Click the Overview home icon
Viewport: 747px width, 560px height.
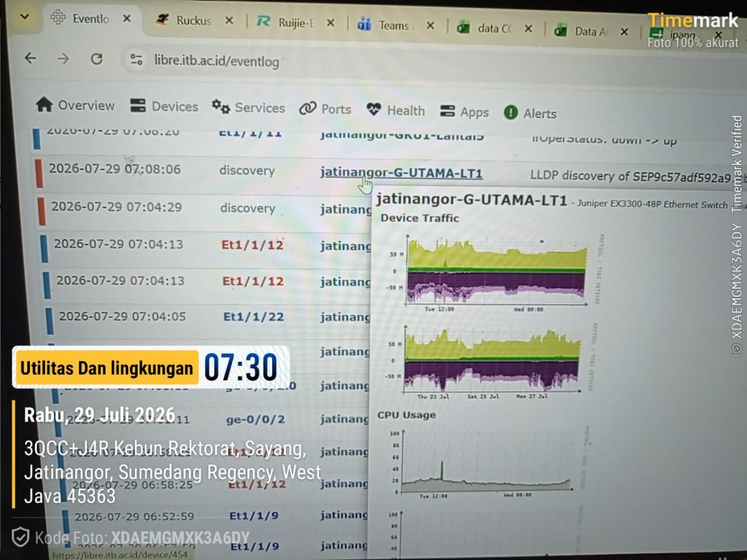[44, 104]
